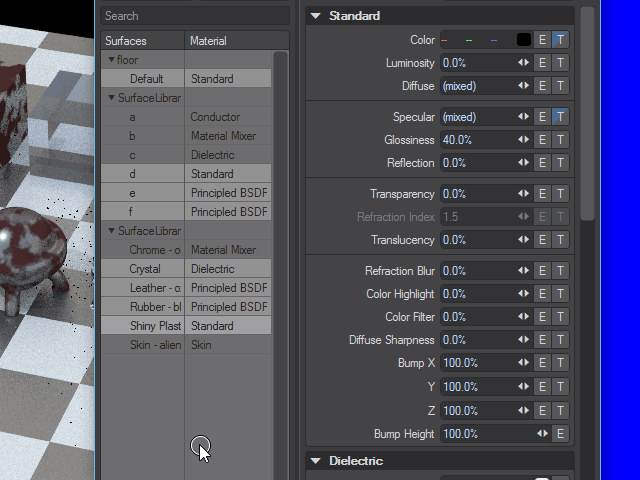The image size is (640, 480).
Task: Click Bump Height envelope E button
Action: tap(560, 434)
